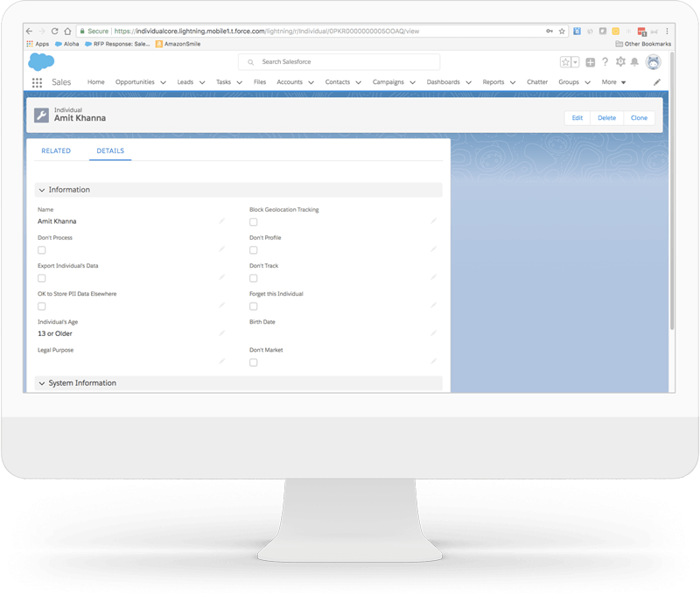Edit Name field with pencil icon
The width and height of the screenshot is (700, 595).
[x=222, y=221]
